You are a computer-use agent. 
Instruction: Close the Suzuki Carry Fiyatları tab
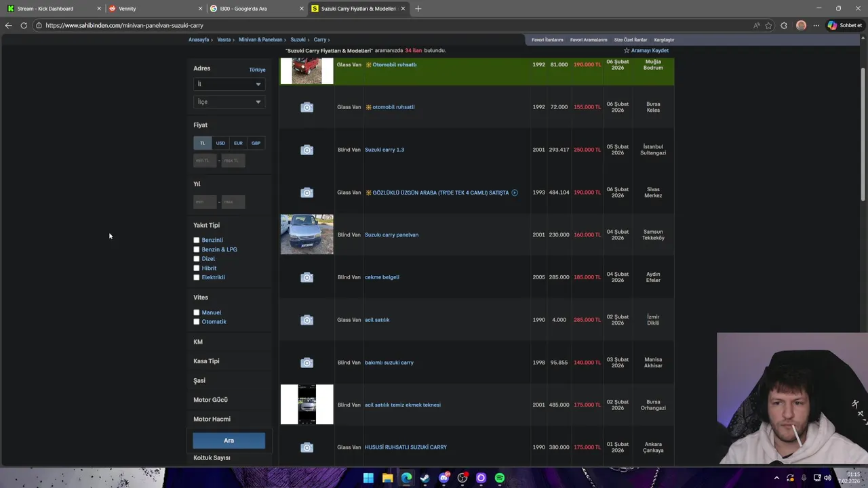(x=403, y=8)
